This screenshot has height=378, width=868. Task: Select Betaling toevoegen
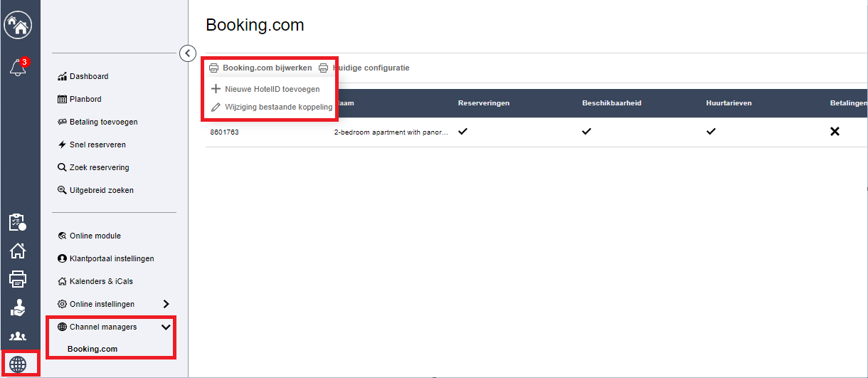point(97,122)
